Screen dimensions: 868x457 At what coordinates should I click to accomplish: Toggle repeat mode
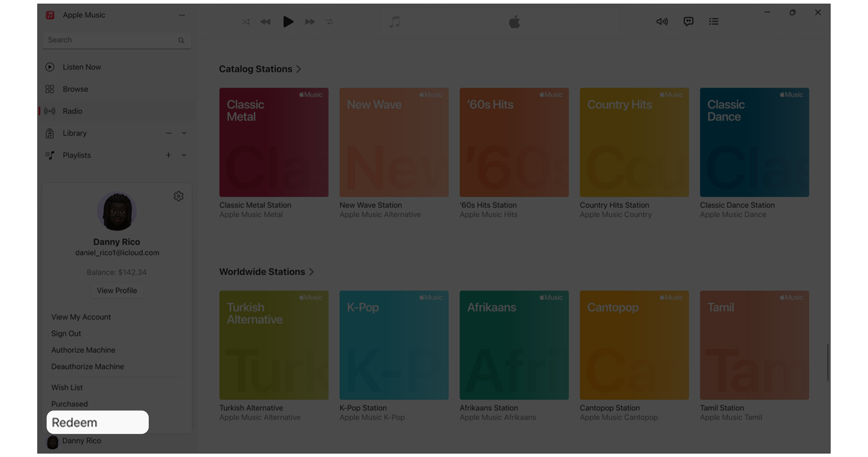pyautogui.click(x=330, y=22)
